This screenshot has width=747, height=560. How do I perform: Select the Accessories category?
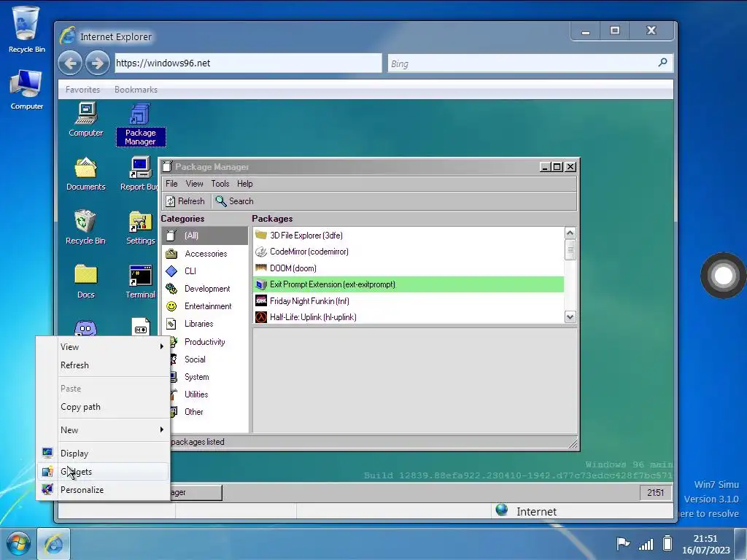pos(205,253)
